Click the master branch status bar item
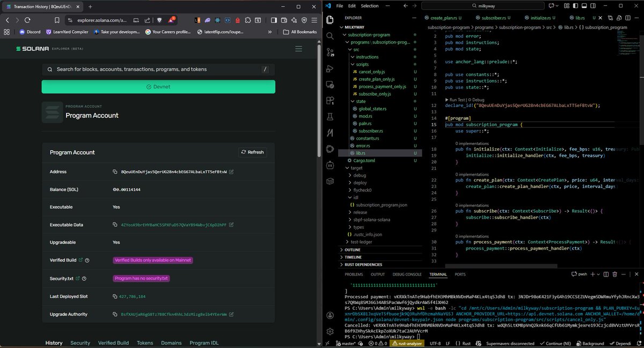 click(x=346, y=343)
